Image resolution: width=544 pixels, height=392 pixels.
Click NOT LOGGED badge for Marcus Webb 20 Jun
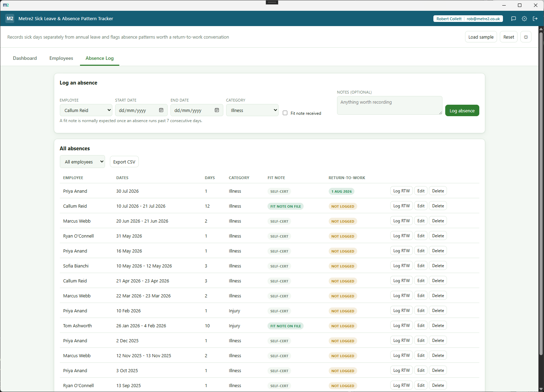point(343,221)
